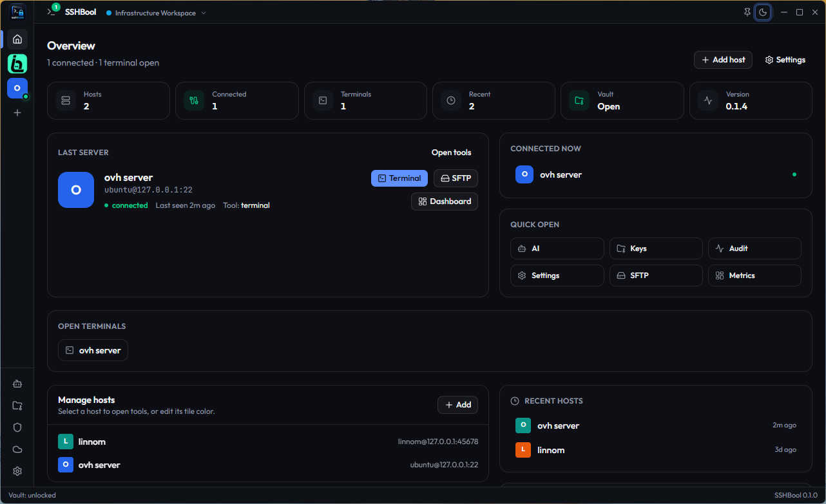Toggle dark mode with the moon icon

(764, 12)
